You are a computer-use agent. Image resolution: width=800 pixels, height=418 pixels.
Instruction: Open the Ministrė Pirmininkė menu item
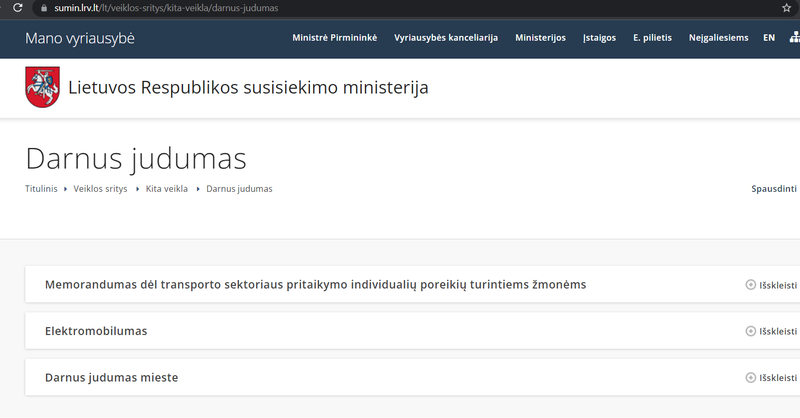point(334,38)
